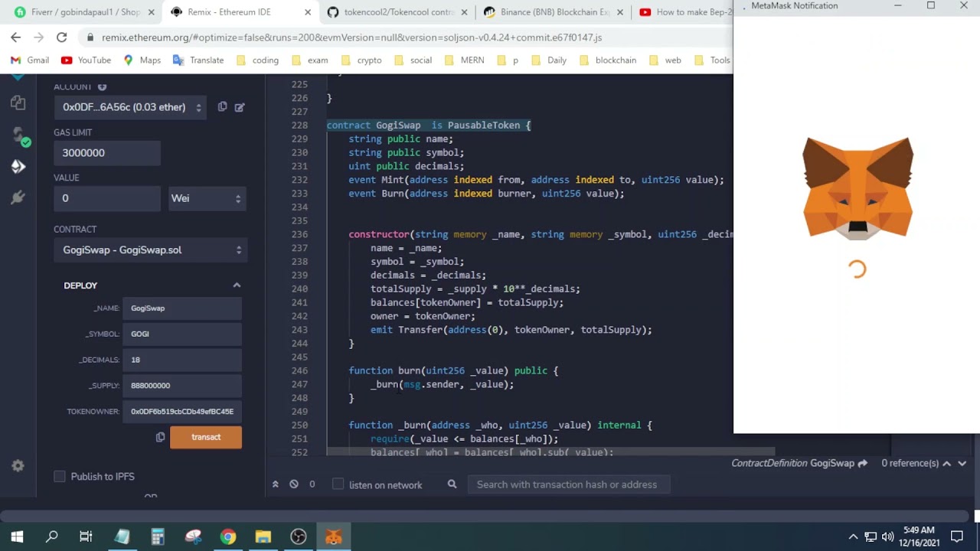
Task: Open the exam bookmarks folder
Action: (x=309, y=60)
